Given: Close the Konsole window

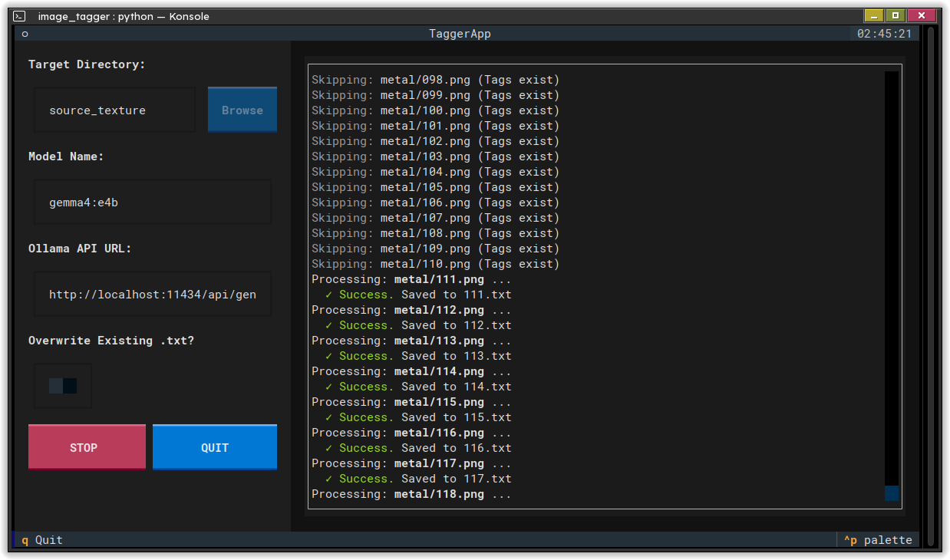Looking at the screenshot, I should click(x=922, y=15).
